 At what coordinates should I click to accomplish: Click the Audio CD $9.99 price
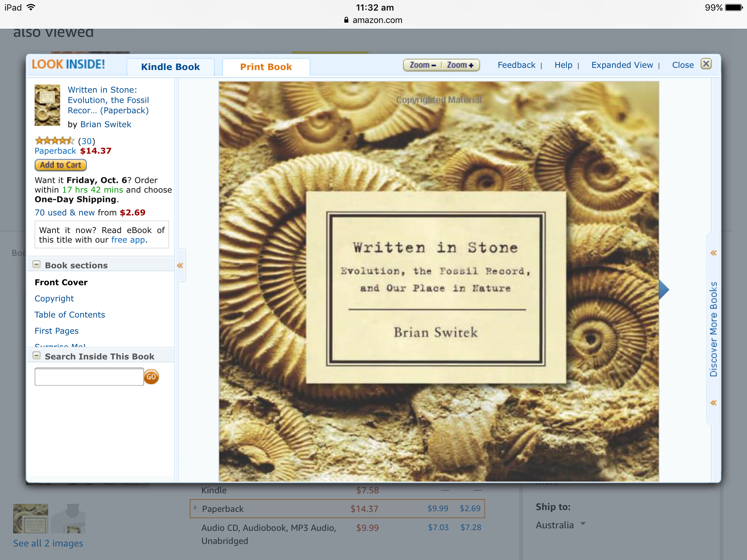[x=367, y=528]
